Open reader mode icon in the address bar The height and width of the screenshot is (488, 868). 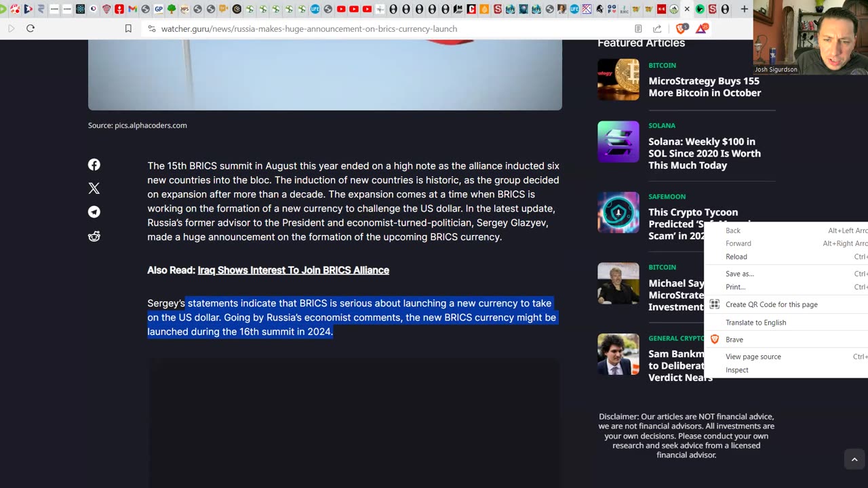(638, 28)
